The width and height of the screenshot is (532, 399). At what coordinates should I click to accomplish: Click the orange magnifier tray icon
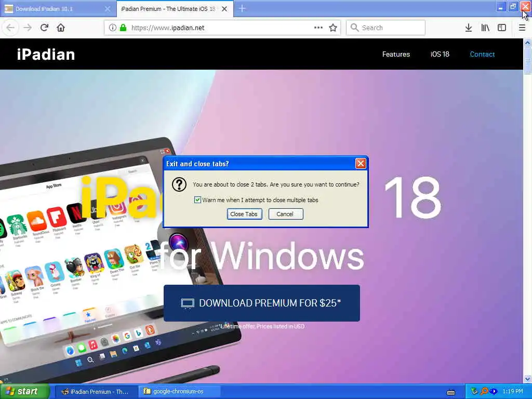pos(484,392)
